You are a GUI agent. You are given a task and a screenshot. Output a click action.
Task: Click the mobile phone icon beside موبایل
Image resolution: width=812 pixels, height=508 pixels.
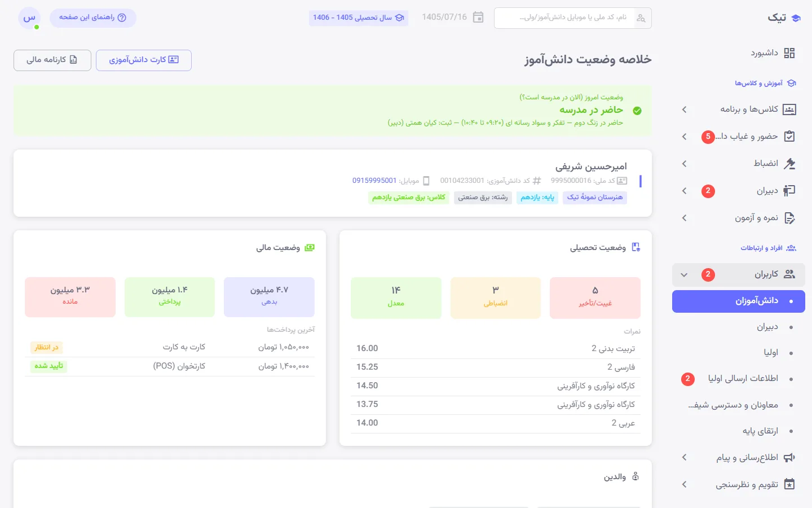[426, 181]
